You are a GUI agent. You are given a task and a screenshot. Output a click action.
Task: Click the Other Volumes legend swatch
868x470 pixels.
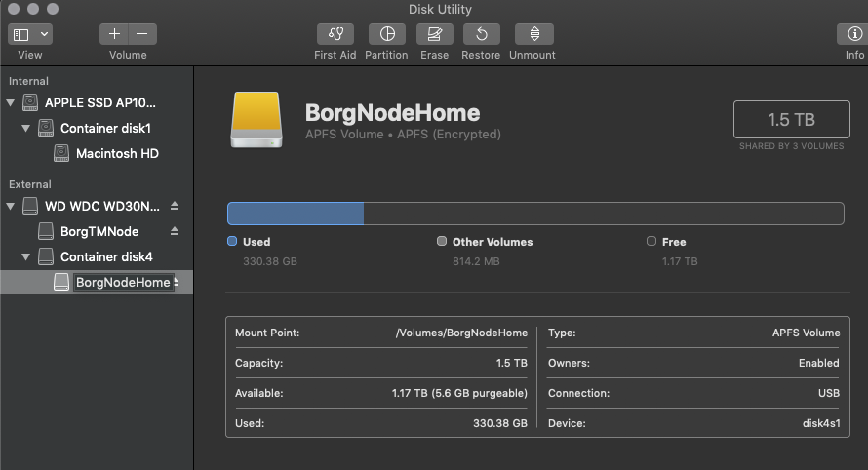[441, 241]
